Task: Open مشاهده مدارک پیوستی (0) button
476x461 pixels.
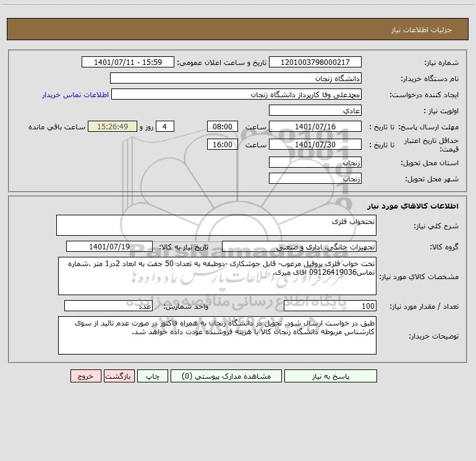Action: 226,376
